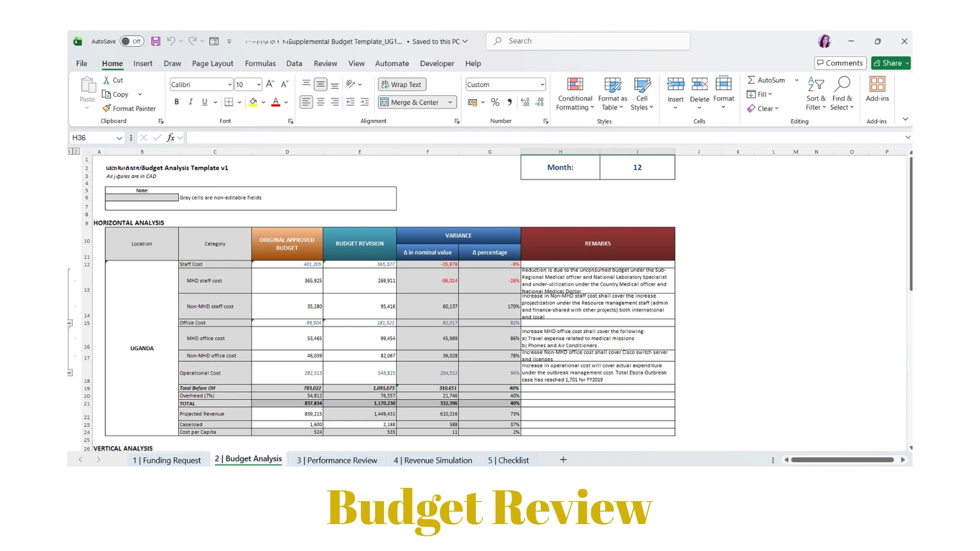The image size is (980, 551).
Task: Click the Share button
Action: click(891, 63)
